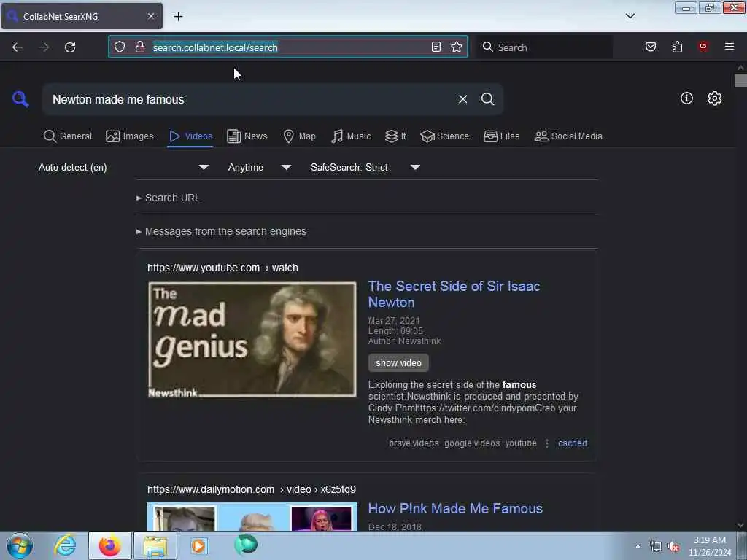The width and height of the screenshot is (747, 560).
Task: Open Firefox application hamburger menu
Action: (x=729, y=47)
